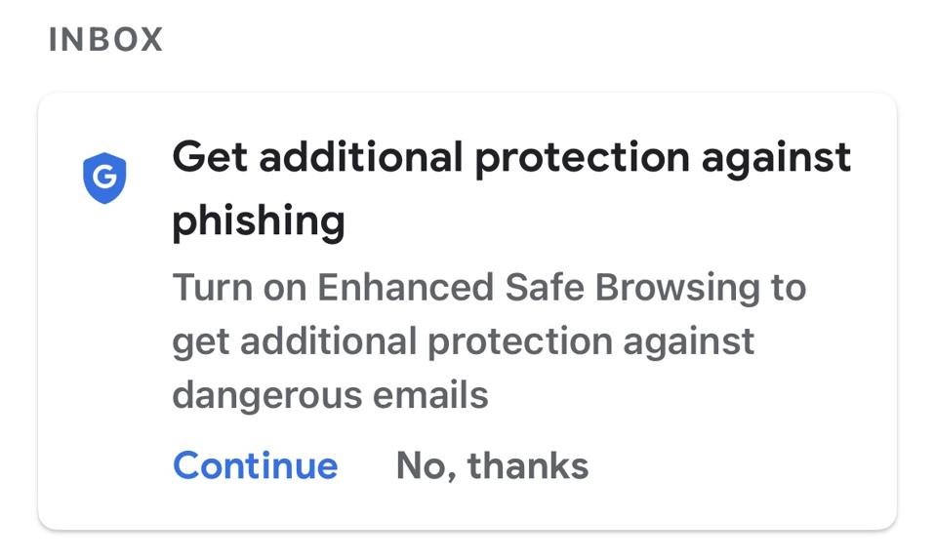Click the "Turn on Enhanced Safe Browsing to" line
Viewport: 935px width, 560px height.
click(489, 288)
